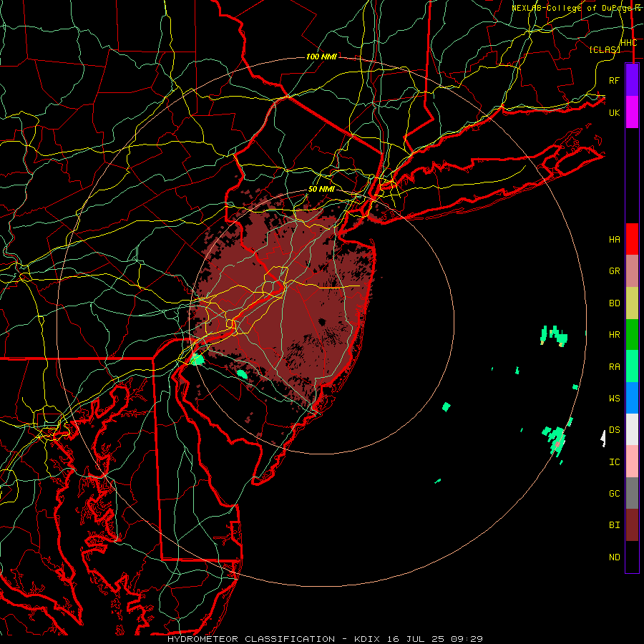The image size is (644, 644).
Task: Click the "BD" legend label
Action: 614,303
